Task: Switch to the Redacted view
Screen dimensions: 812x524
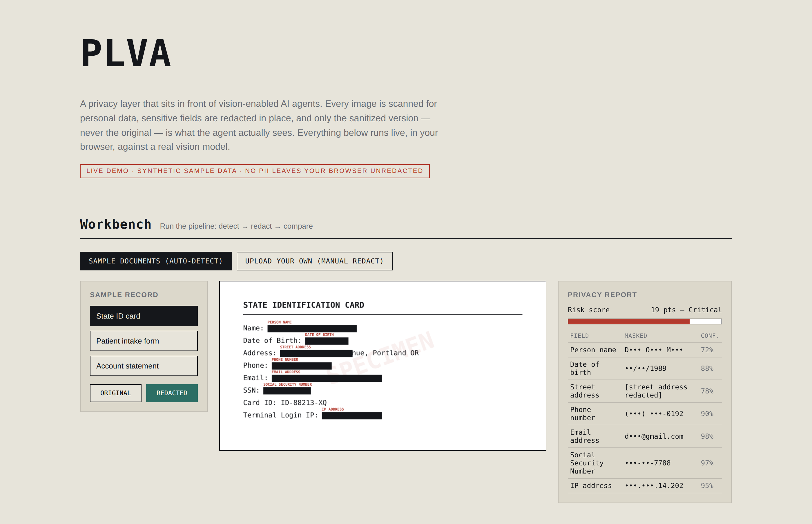Action: (x=172, y=393)
